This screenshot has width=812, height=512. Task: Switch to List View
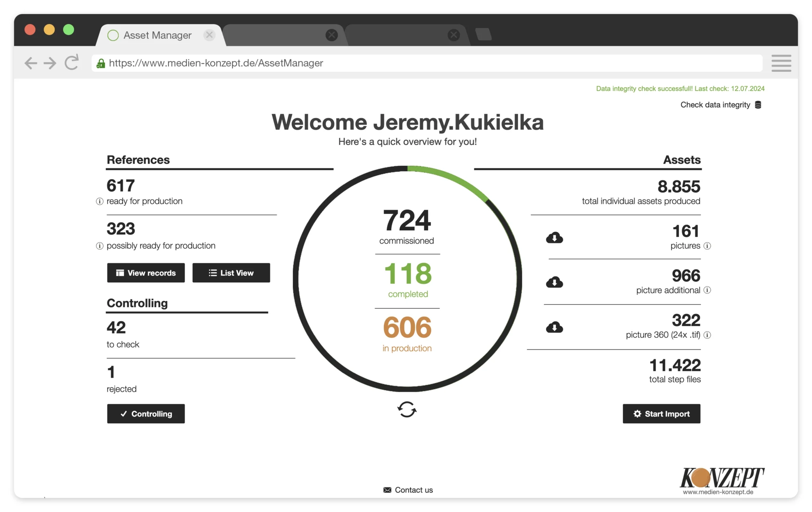[x=231, y=273]
